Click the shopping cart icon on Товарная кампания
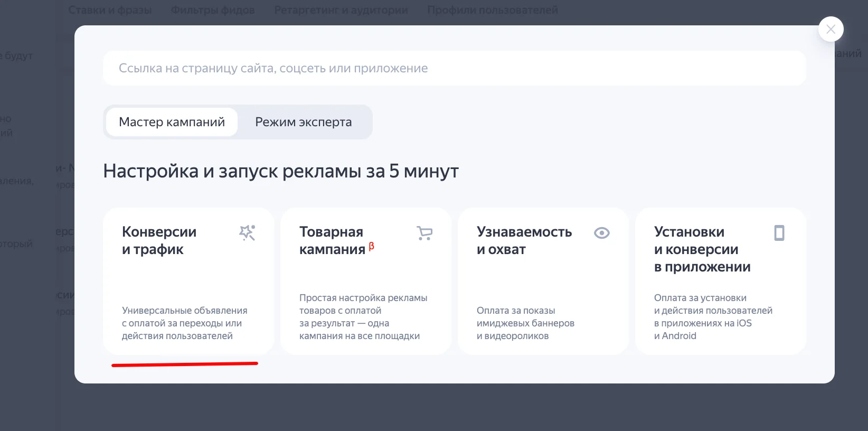The width and height of the screenshot is (868, 431). point(424,233)
